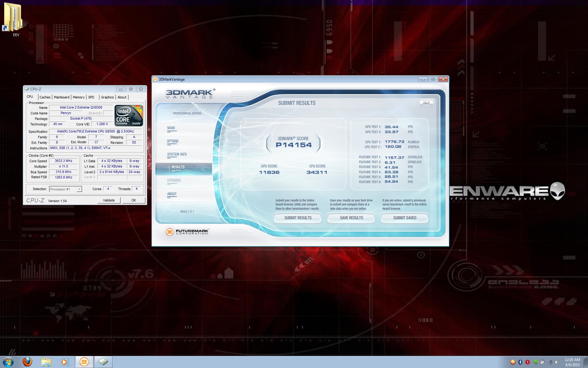The height and width of the screenshot is (368, 588).
Task: Click the NVIDIA tray icon
Action: pyautogui.click(x=535, y=362)
